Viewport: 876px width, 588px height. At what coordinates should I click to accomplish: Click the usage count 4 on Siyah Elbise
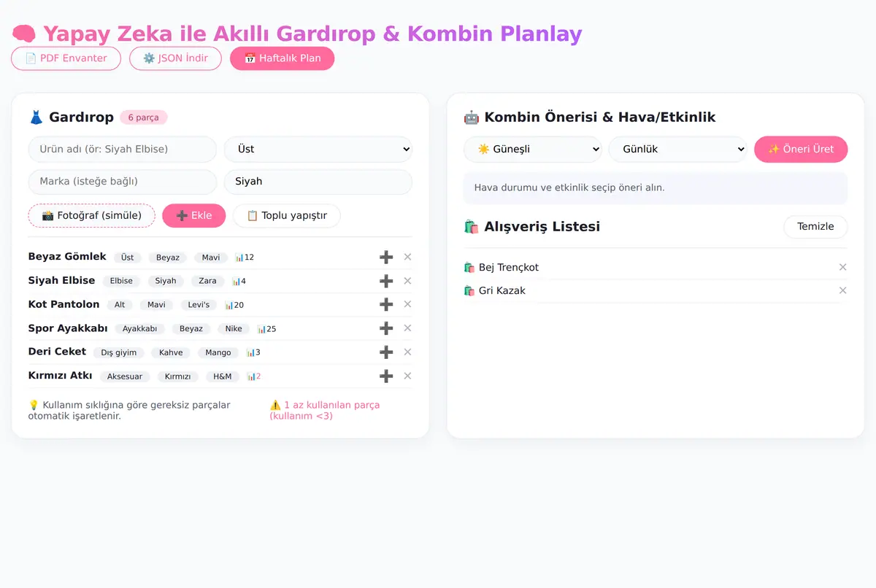tap(239, 281)
